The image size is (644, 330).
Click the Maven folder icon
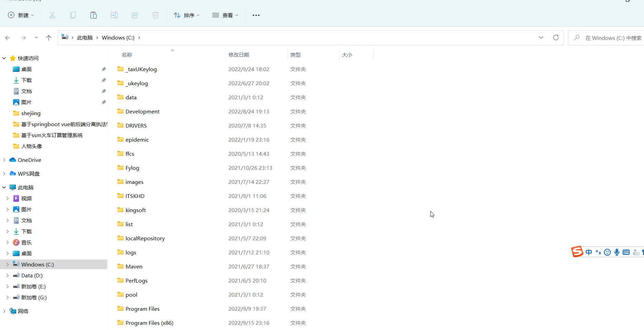pyautogui.click(x=120, y=266)
